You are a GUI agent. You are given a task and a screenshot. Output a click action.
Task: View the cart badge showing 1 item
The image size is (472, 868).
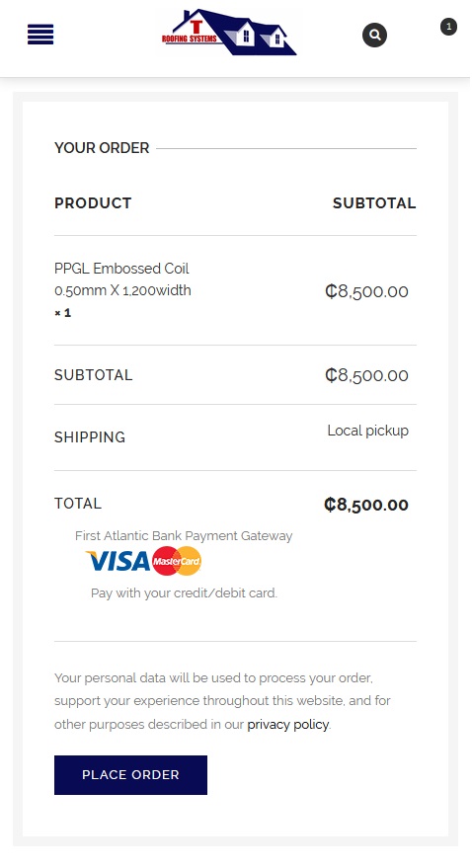[x=448, y=27]
